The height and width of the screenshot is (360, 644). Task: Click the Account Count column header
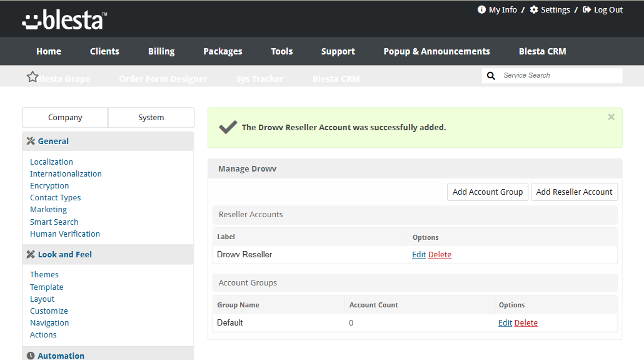[373, 305]
